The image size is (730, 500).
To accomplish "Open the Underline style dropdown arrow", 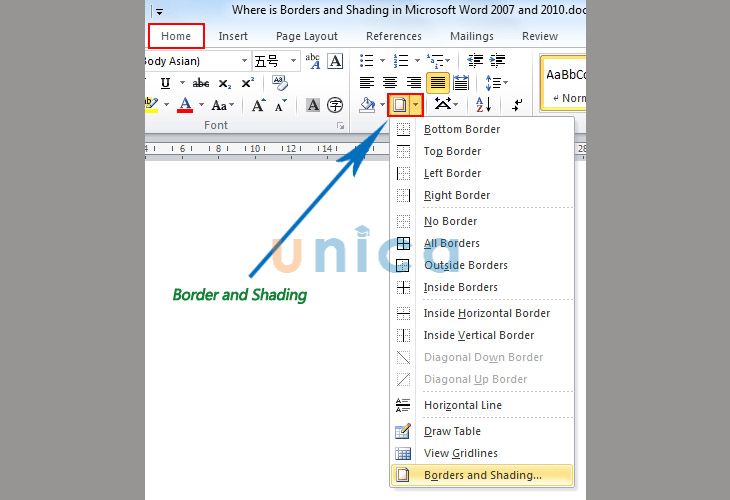I will coord(182,83).
